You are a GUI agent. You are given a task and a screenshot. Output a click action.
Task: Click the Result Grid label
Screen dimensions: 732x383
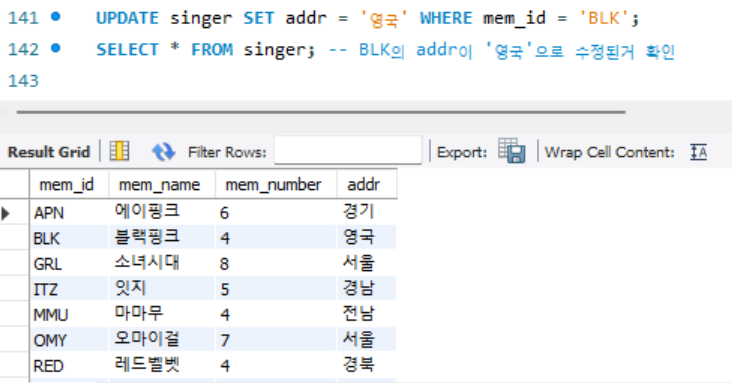pyautogui.click(x=49, y=152)
